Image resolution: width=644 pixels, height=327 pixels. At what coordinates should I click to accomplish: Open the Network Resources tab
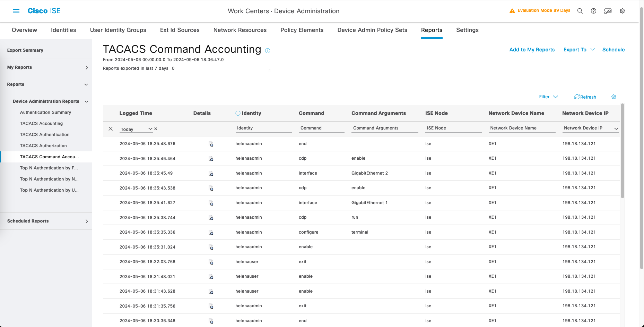(240, 30)
